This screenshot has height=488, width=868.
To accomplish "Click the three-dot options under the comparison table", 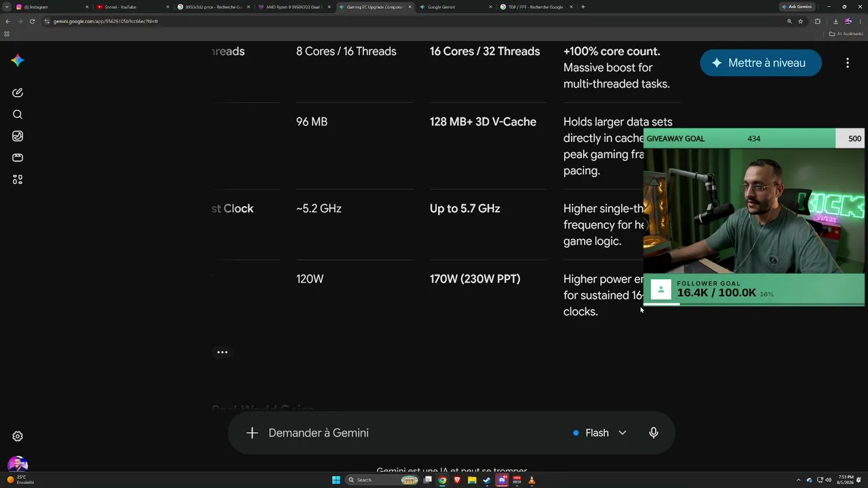I will (x=222, y=352).
